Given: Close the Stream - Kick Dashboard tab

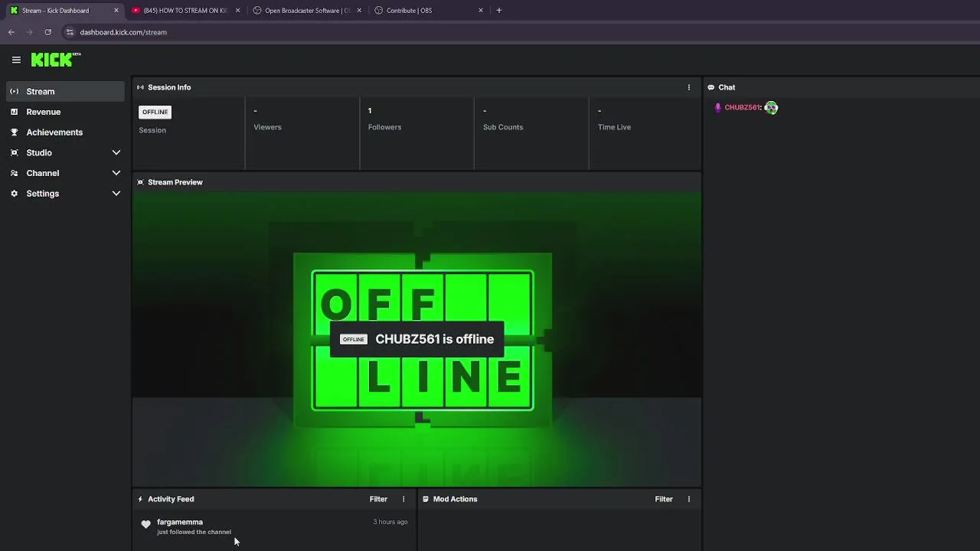Looking at the screenshot, I should click(116, 11).
